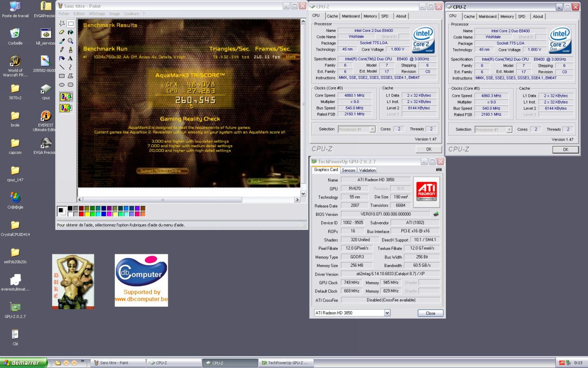Open the Couleurs menu in Paint
This screenshot has width=588, height=368.
(131, 13)
